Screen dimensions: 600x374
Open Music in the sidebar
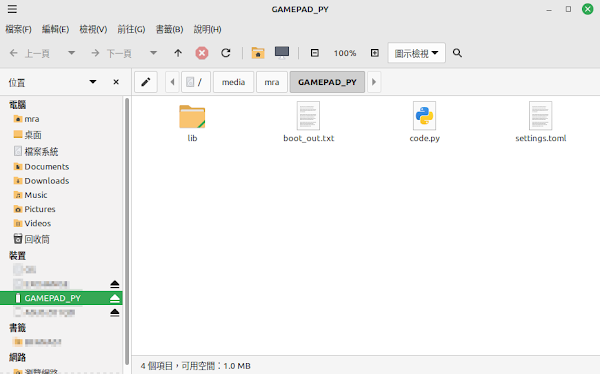click(x=31, y=195)
